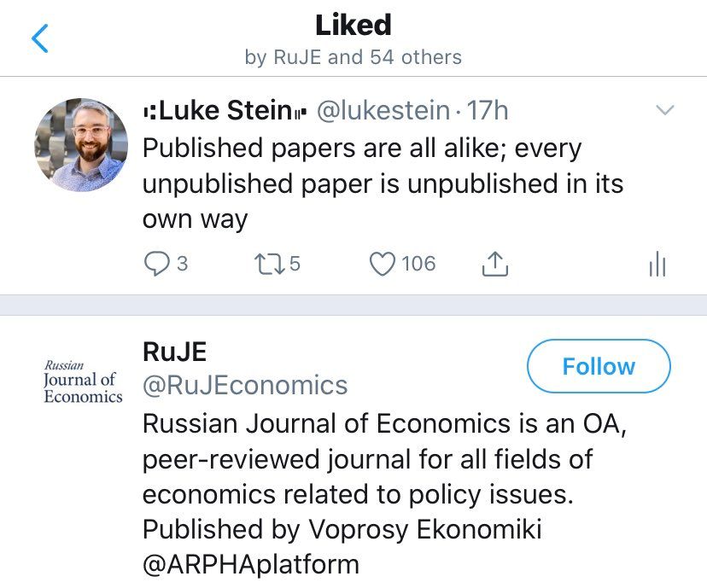Image resolution: width=707 pixels, height=588 pixels.
Task: Open the @ARPHAplatform mention link
Action: click(250, 564)
